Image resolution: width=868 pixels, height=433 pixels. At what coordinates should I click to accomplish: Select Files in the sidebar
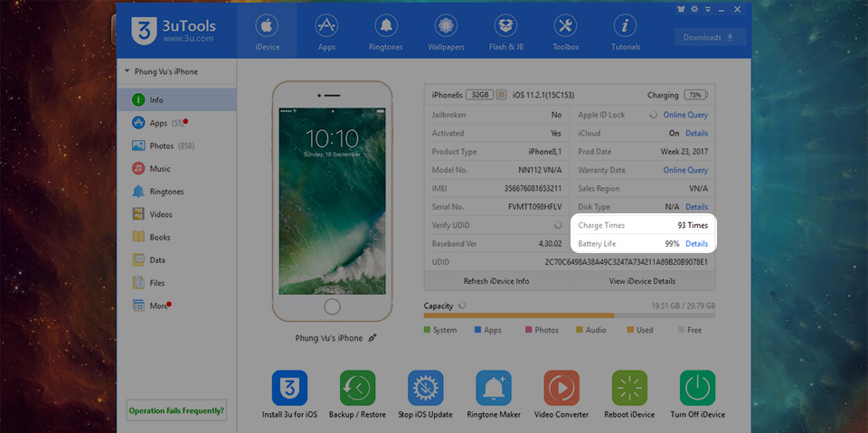point(176,282)
